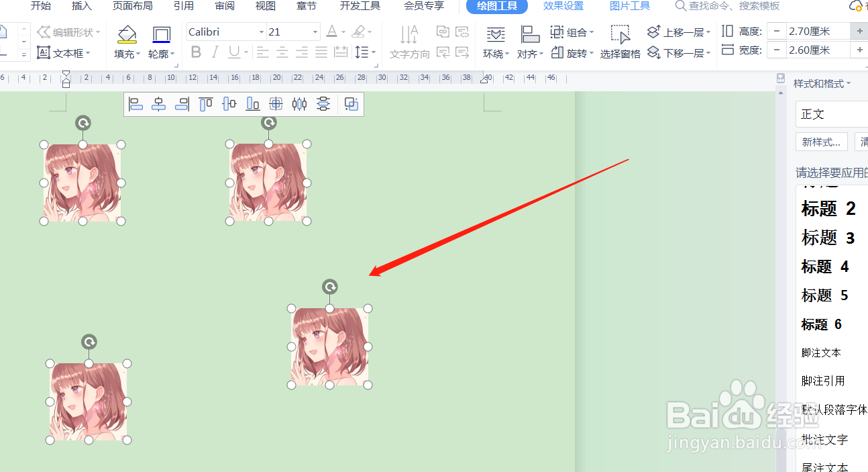Decrease width with minus button
This screenshot has height=472, width=868.
click(x=776, y=50)
